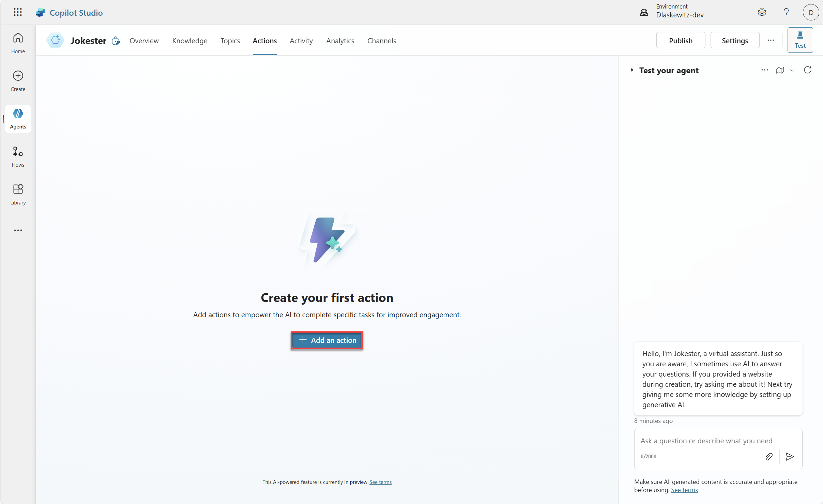Viewport: 823px width, 504px height.
Task: Open See terms link under preview notice
Action: tap(380, 482)
